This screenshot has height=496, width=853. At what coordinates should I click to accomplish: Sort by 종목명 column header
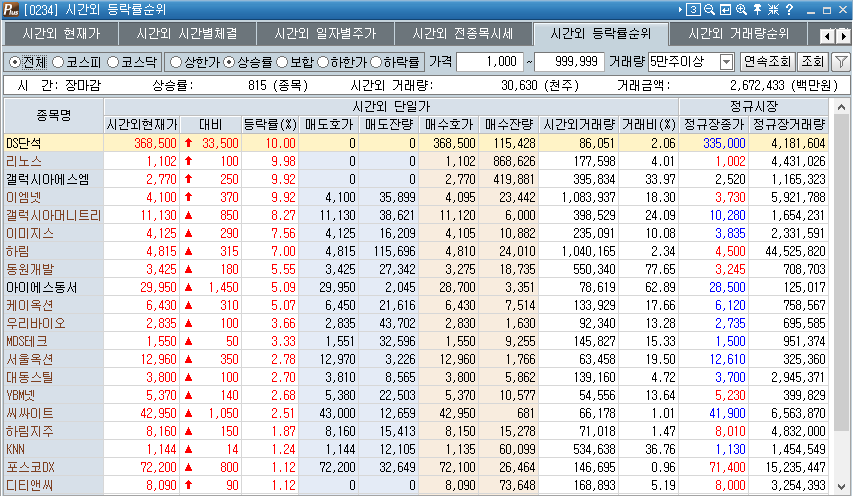[53, 115]
